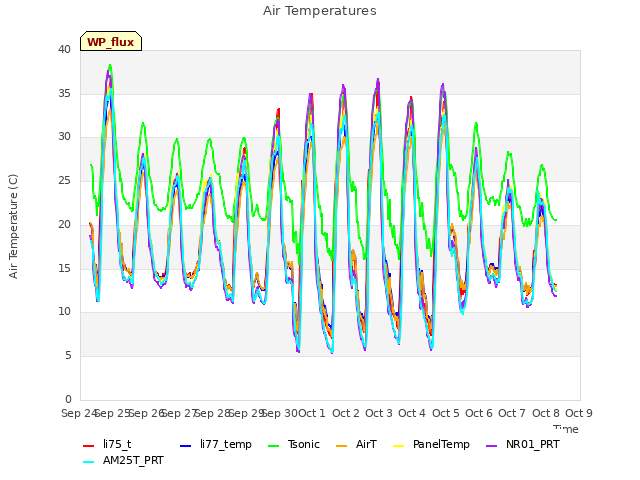Image resolution: width=640 pixels, height=480 pixels.
Task: Click the 35 y-axis tick label
Action: tap(64, 93)
